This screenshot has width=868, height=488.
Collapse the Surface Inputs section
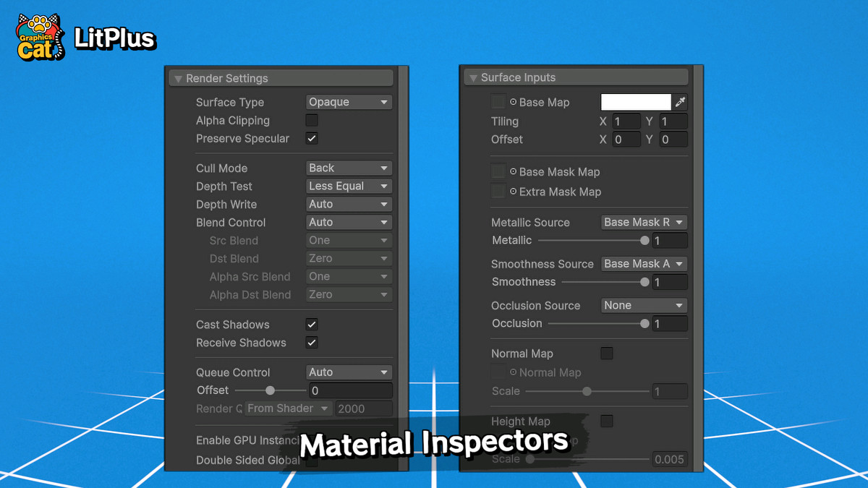474,77
